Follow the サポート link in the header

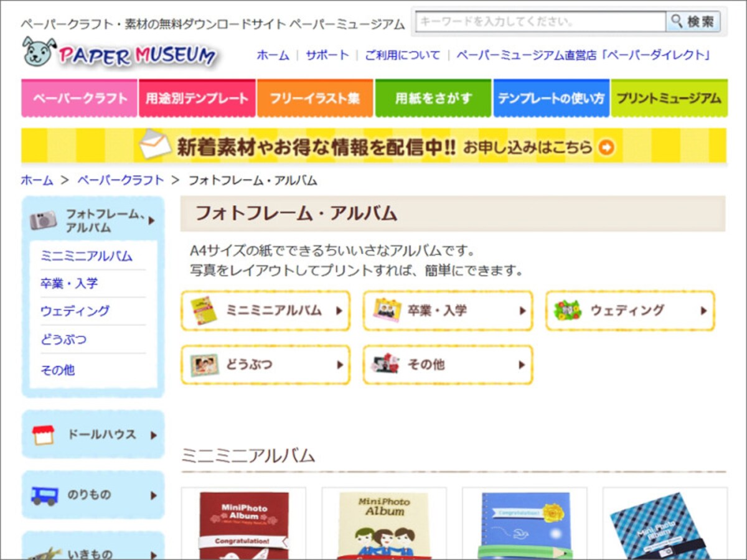(327, 55)
